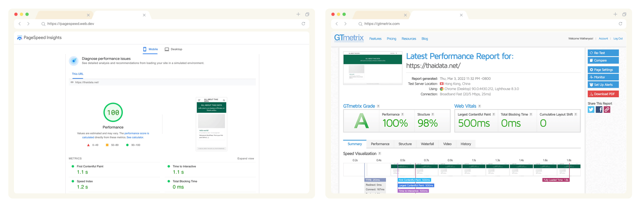
Task: Select Performance tab in GTmetrix report
Action: point(380,144)
